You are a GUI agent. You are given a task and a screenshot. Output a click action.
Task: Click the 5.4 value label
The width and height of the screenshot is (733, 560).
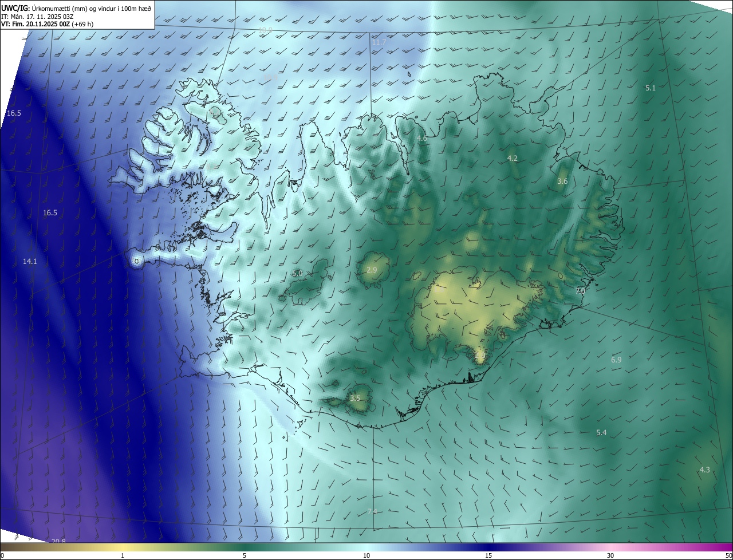click(601, 433)
